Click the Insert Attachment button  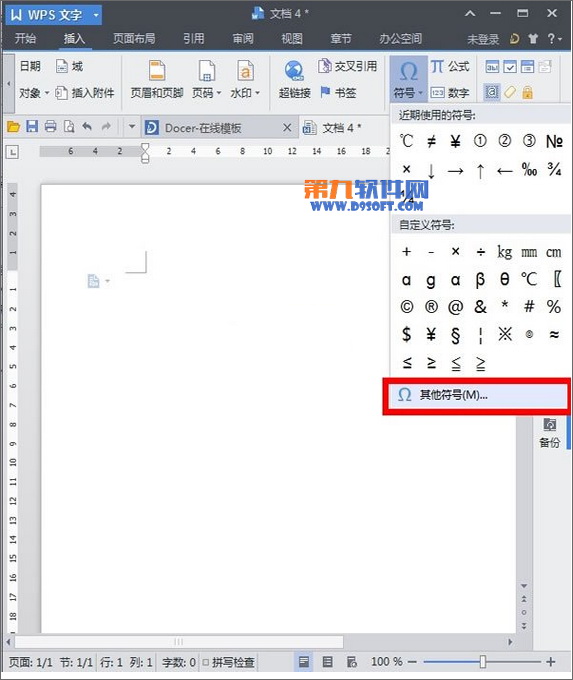pos(85,93)
